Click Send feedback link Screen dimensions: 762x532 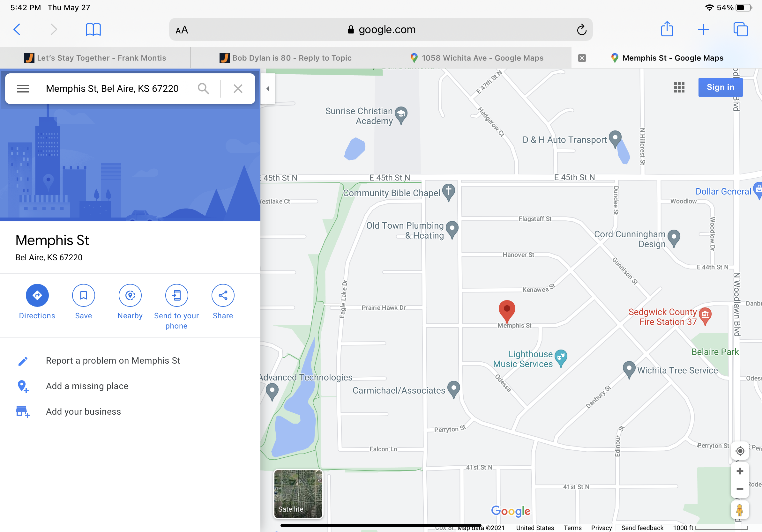pos(642,528)
